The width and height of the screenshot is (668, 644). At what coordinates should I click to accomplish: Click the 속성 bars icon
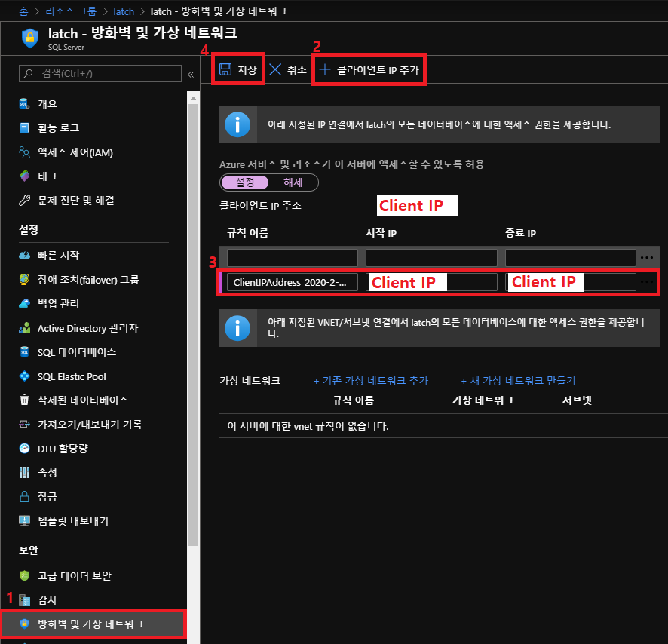pyautogui.click(x=24, y=472)
